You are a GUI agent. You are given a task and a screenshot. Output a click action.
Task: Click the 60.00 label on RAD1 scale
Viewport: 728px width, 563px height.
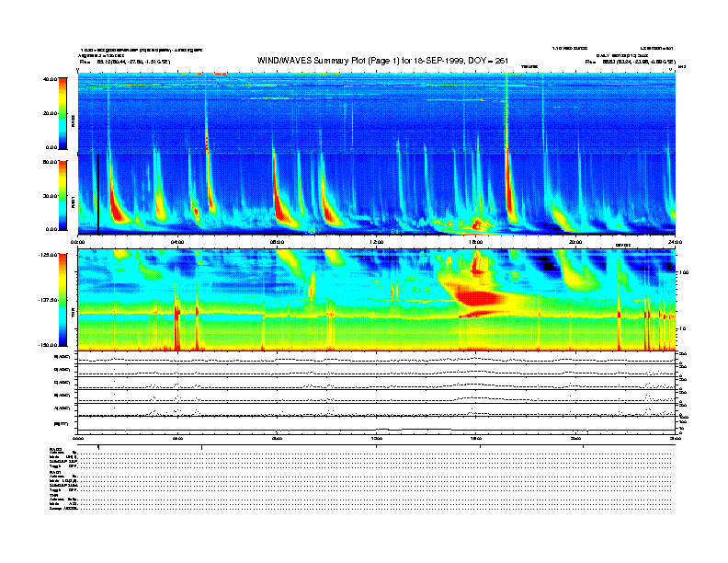[50, 162]
